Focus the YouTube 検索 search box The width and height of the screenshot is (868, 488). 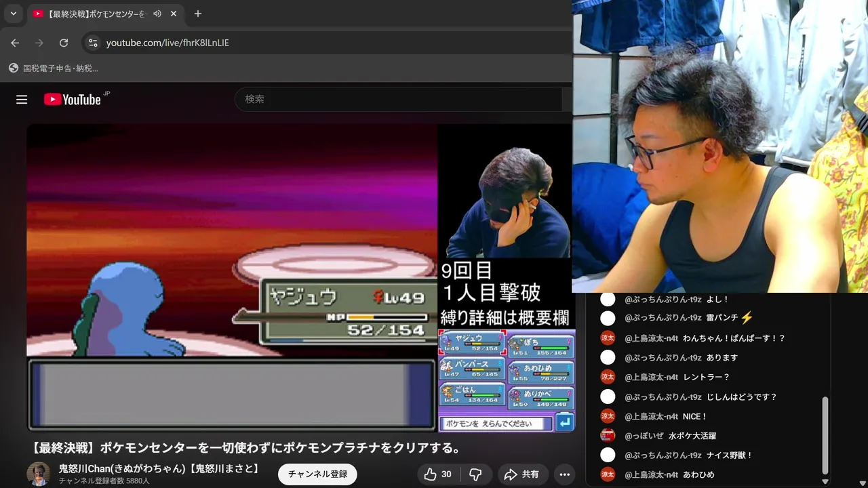tap(400, 99)
